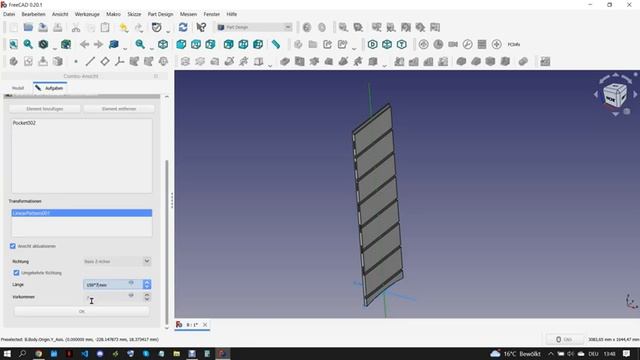Toggle the Ansicht aktualisieren checkbox
Screen dimensions: 640x360
click(x=13, y=246)
